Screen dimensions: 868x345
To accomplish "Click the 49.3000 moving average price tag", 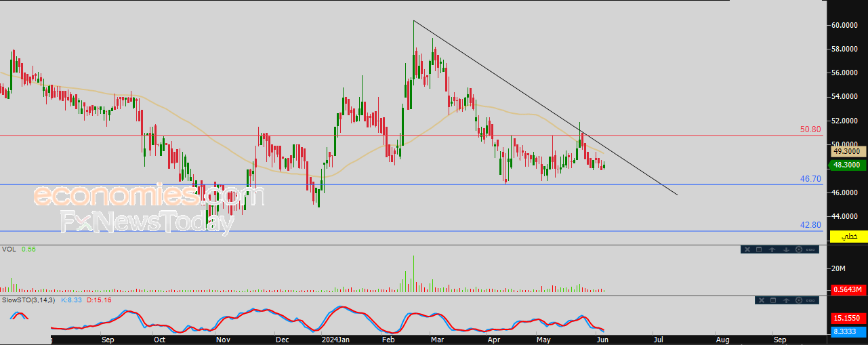I will 846,152.
